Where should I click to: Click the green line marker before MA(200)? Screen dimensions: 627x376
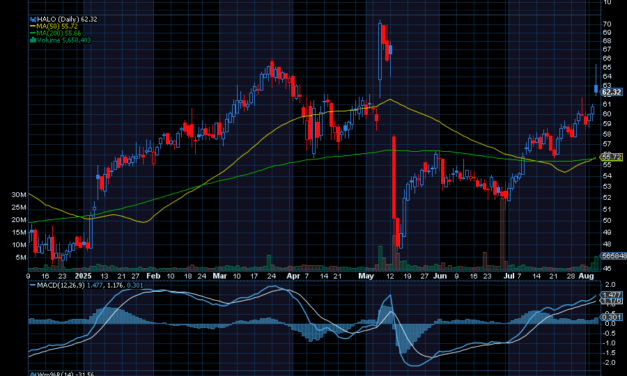pyautogui.click(x=33, y=33)
